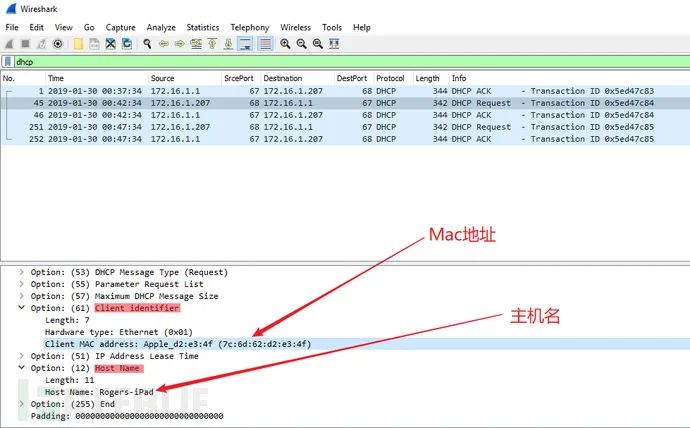Select packet 46 DHCP ACK row
Viewport: 690px width, 428px height.
pyautogui.click(x=345, y=115)
